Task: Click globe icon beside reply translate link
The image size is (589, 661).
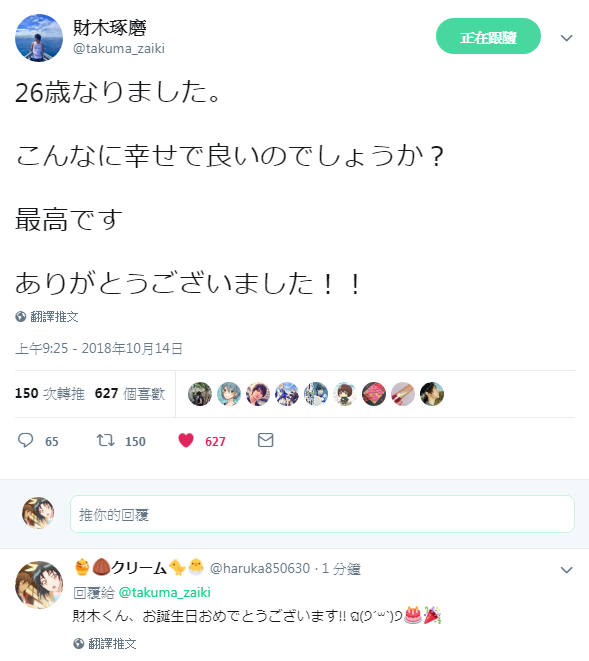Action: pos(78,643)
